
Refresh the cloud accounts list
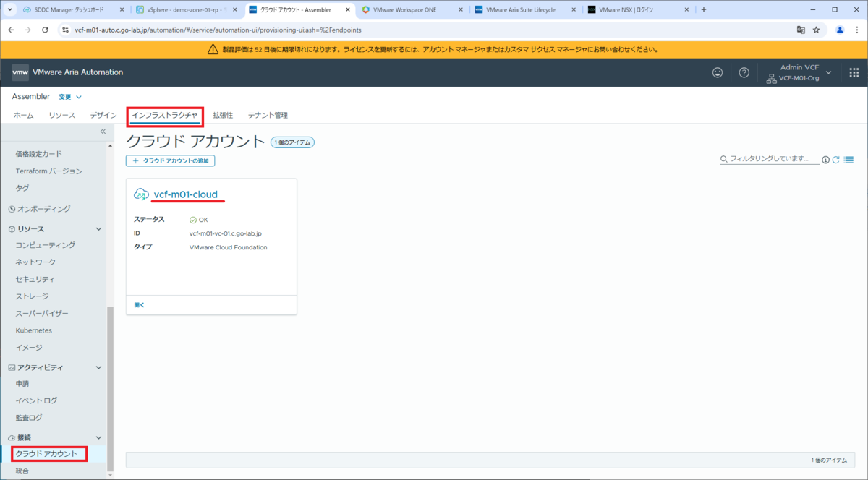836,160
